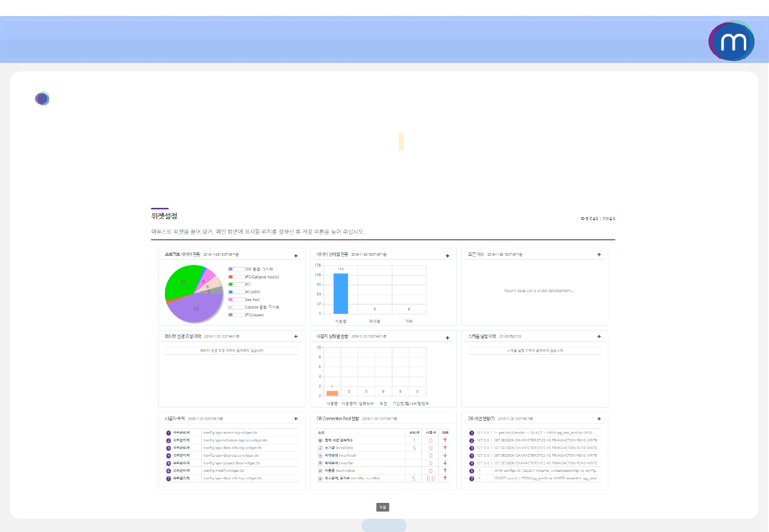Click the 최대유지 (maxIdle) row icon
769x532 pixels.
pos(320,463)
